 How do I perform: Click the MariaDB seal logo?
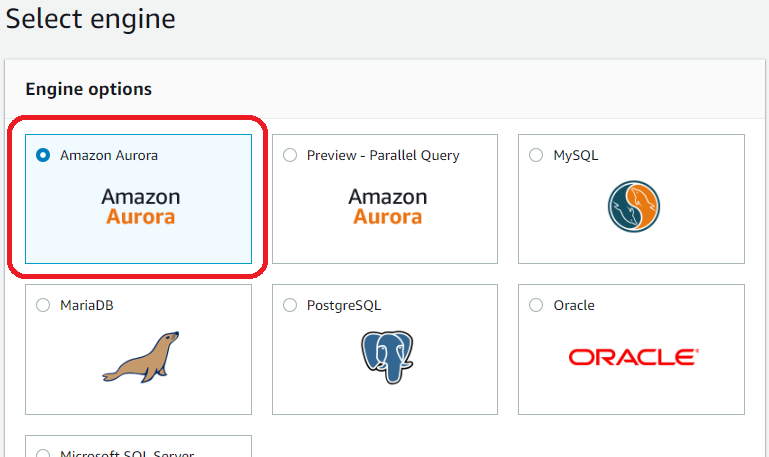141,357
